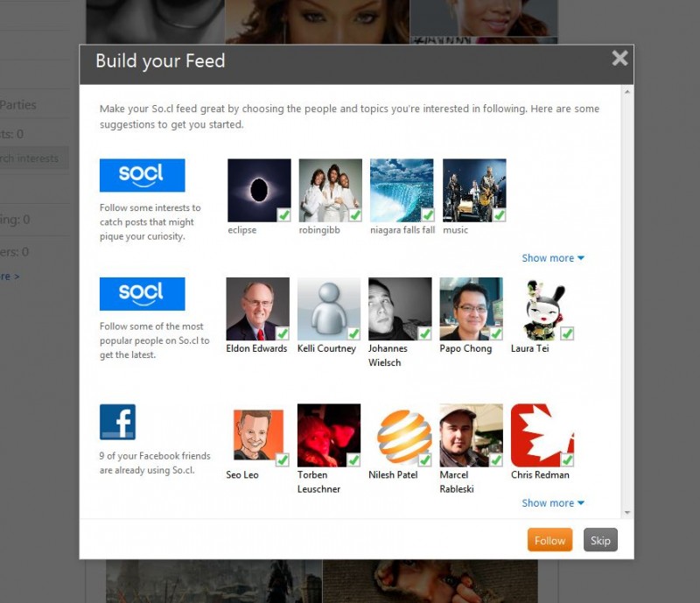This screenshot has height=603, width=700.
Task: Click the music interest label
Action: tap(455, 230)
